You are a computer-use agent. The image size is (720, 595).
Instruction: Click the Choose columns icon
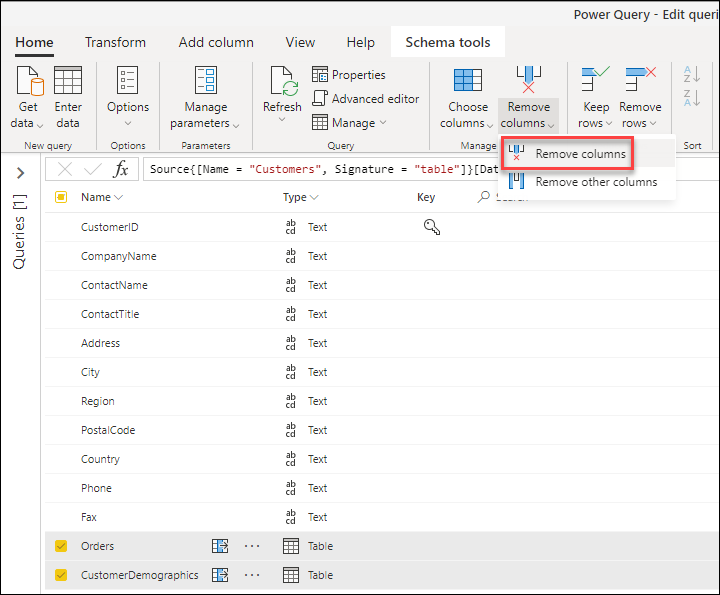pyautogui.click(x=467, y=80)
